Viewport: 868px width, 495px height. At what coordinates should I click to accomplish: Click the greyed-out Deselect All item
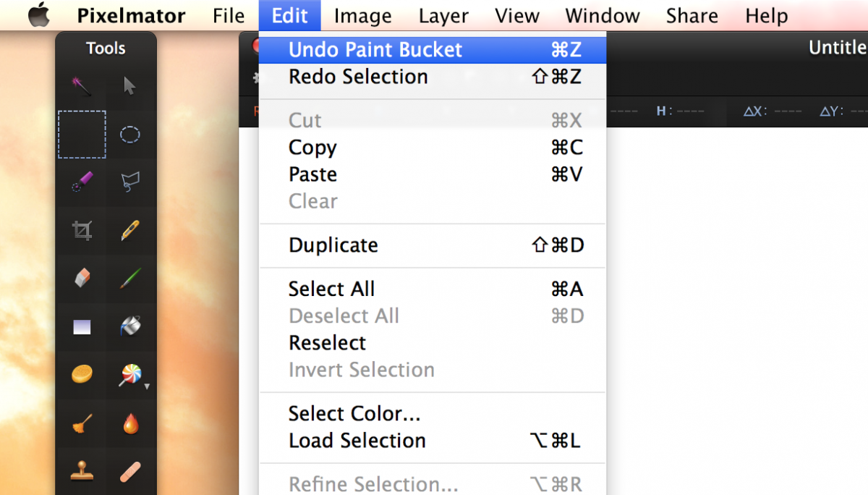(x=433, y=316)
